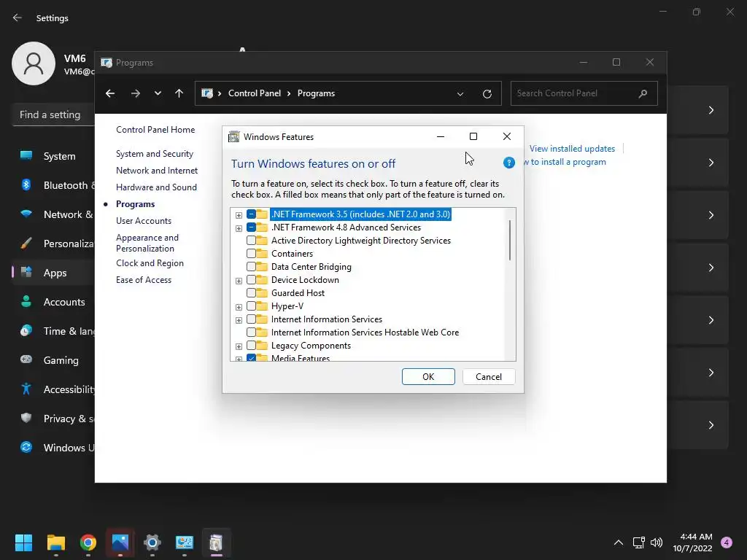Screen dimensions: 747x560
Task: Open Hardware and Sound category
Action: 156,187
